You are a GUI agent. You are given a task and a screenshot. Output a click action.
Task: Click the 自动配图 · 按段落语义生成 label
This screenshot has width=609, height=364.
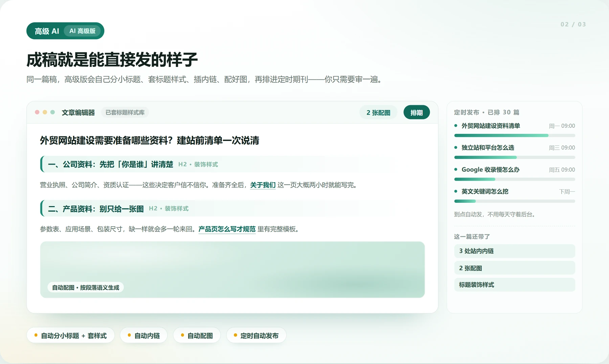tap(86, 288)
